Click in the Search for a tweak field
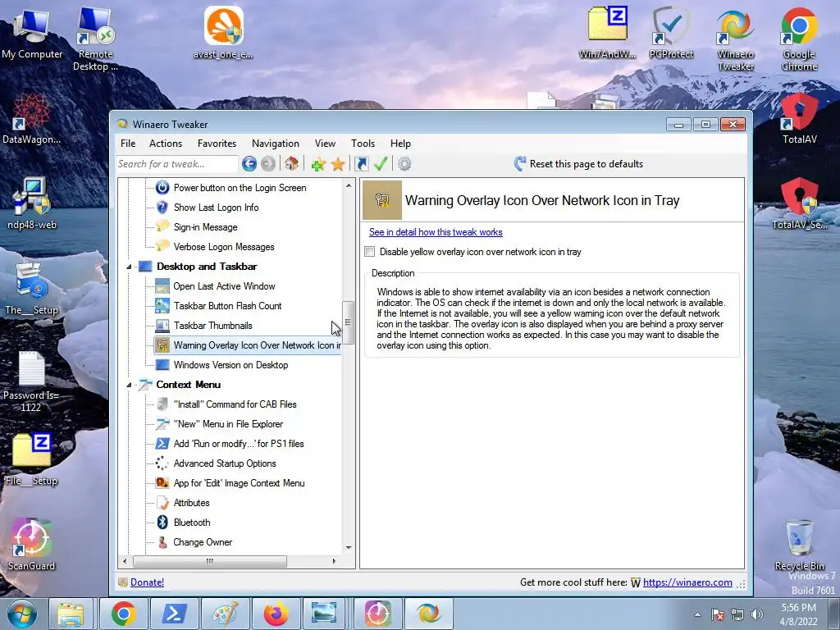Viewport: 840px width, 630px height. click(x=176, y=164)
